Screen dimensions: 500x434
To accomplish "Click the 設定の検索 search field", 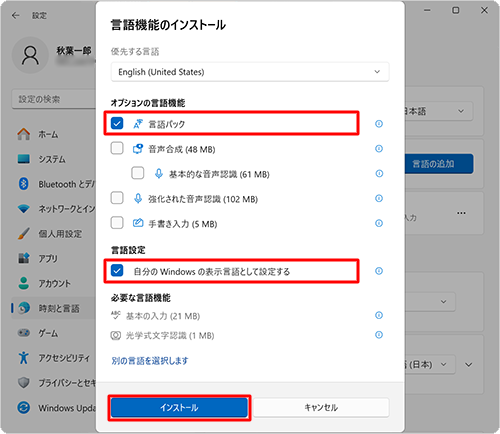I will 53,99.
